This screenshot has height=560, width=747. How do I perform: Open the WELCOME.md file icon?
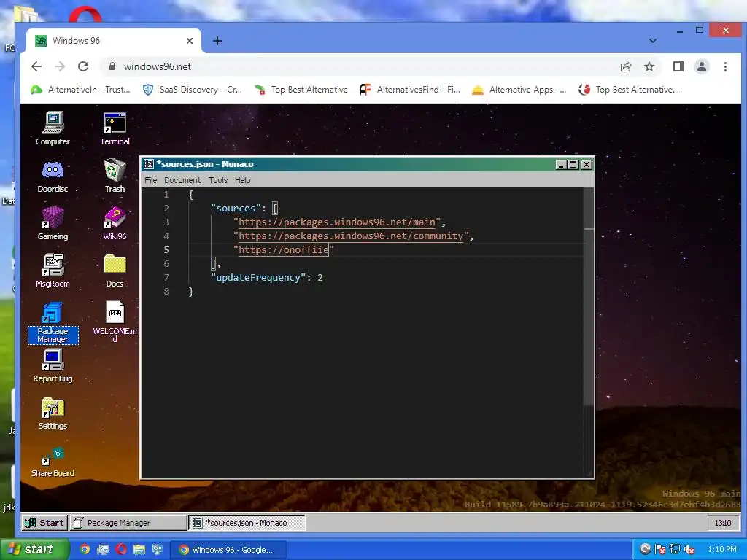pyautogui.click(x=115, y=322)
